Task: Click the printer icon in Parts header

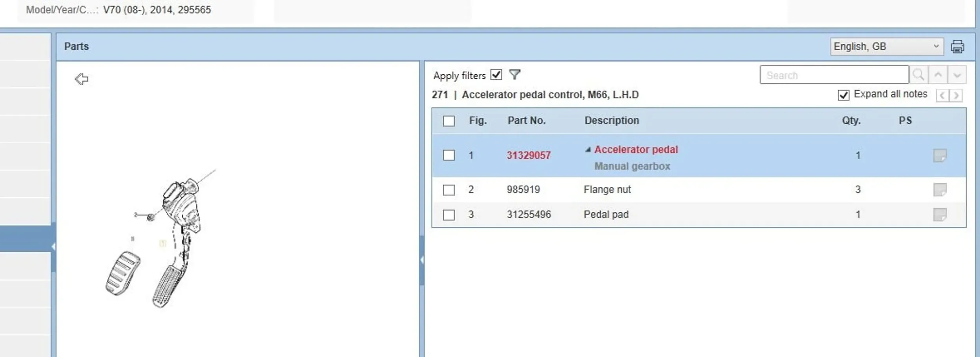Action: (x=957, y=47)
